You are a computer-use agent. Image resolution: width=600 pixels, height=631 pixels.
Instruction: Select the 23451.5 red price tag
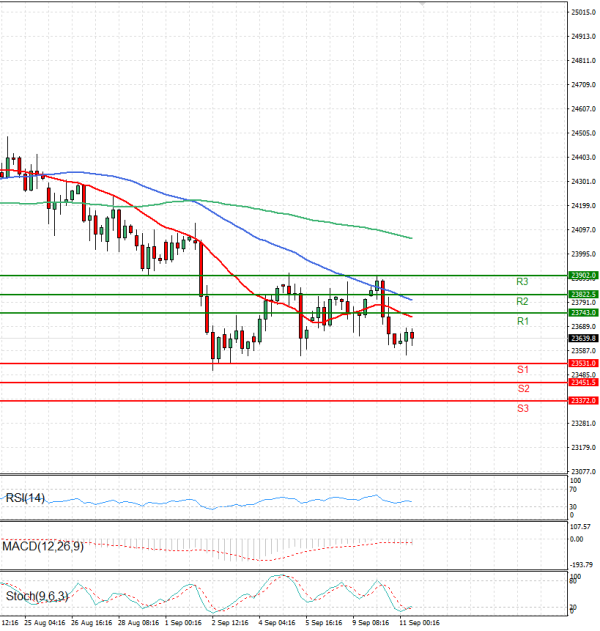click(x=583, y=382)
